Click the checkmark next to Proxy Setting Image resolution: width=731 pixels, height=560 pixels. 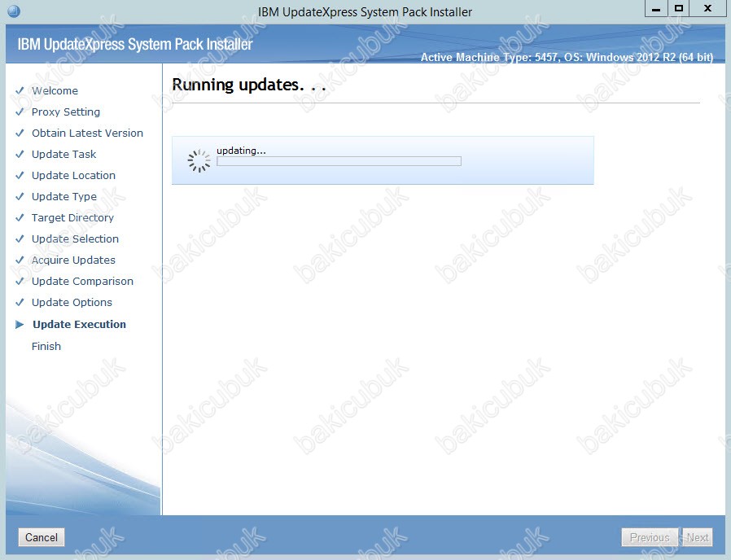[x=20, y=112]
